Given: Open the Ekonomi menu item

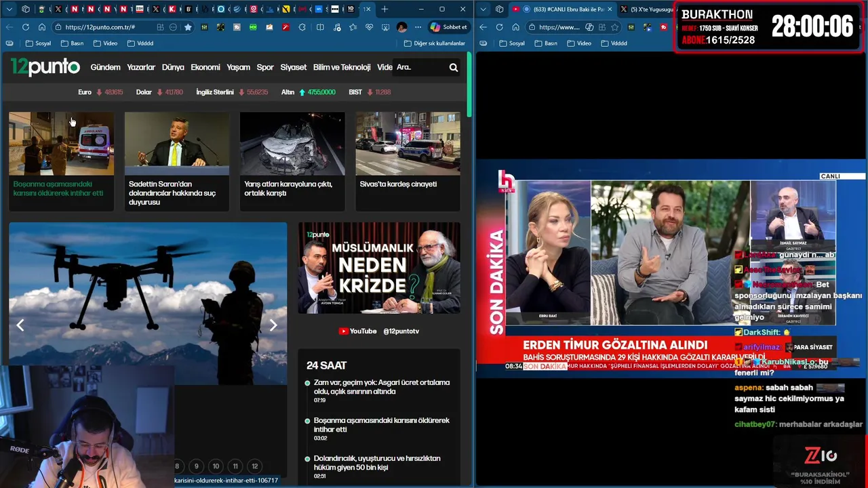Looking at the screenshot, I should (205, 67).
